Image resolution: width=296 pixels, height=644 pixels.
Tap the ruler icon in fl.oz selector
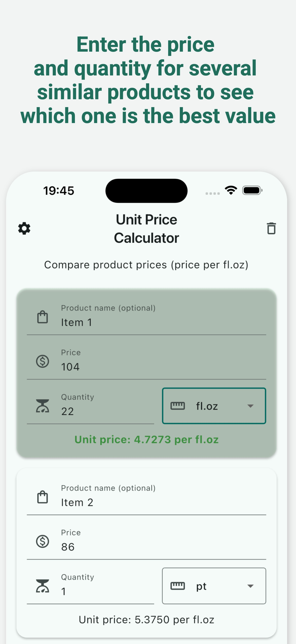177,406
